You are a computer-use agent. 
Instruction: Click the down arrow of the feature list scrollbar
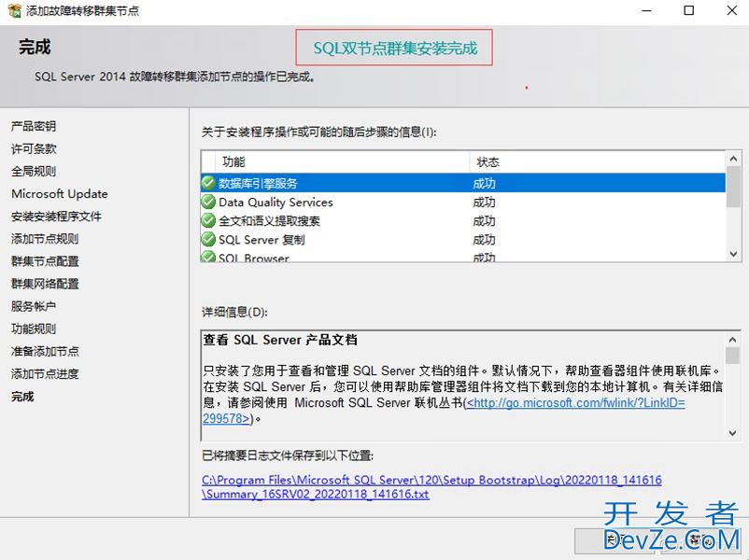[x=733, y=255]
